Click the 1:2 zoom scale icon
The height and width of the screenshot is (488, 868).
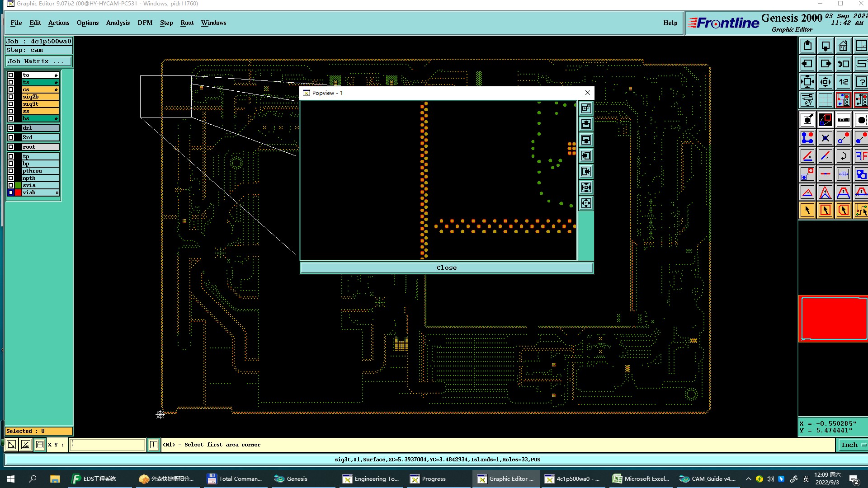click(x=843, y=82)
